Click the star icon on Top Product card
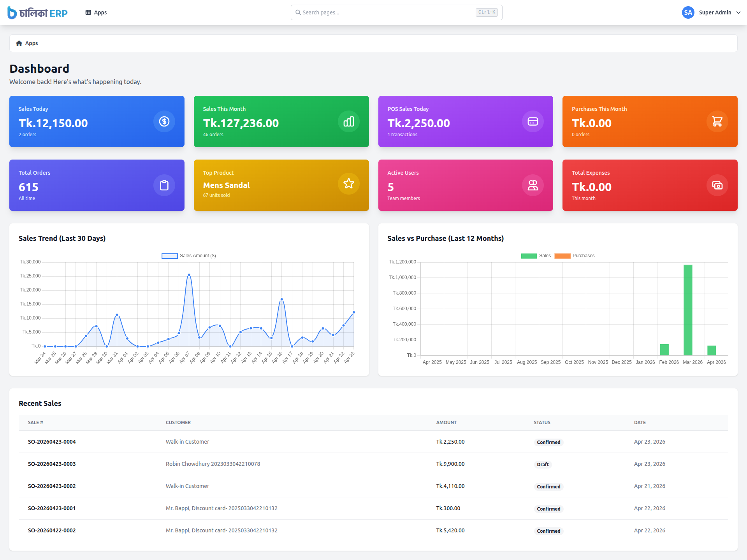 tap(348, 184)
